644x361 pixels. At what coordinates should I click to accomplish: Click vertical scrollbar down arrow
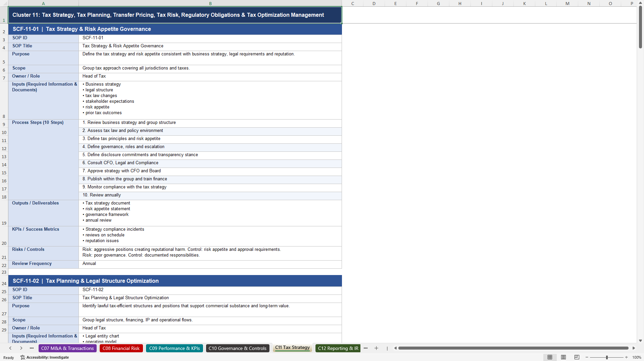tap(640, 341)
